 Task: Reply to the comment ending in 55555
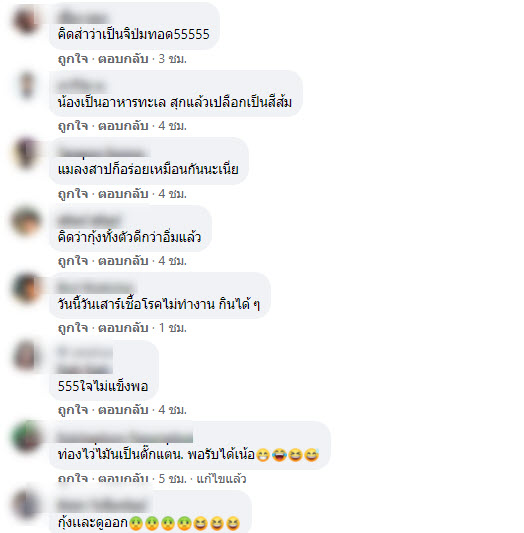coord(123,59)
